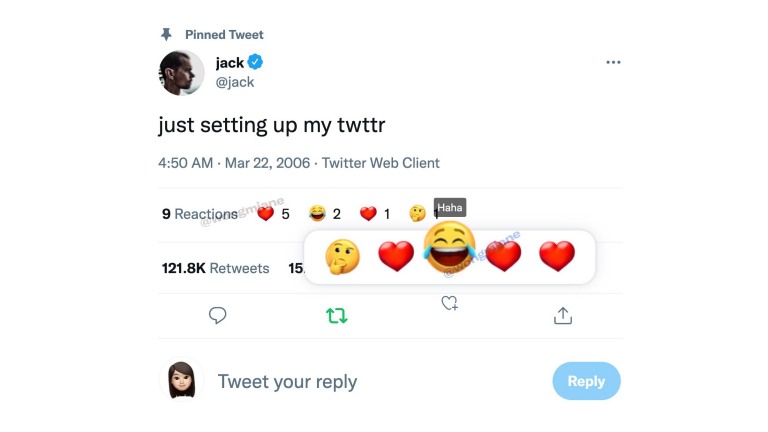Open the 121.8K Retweets list

point(215,268)
